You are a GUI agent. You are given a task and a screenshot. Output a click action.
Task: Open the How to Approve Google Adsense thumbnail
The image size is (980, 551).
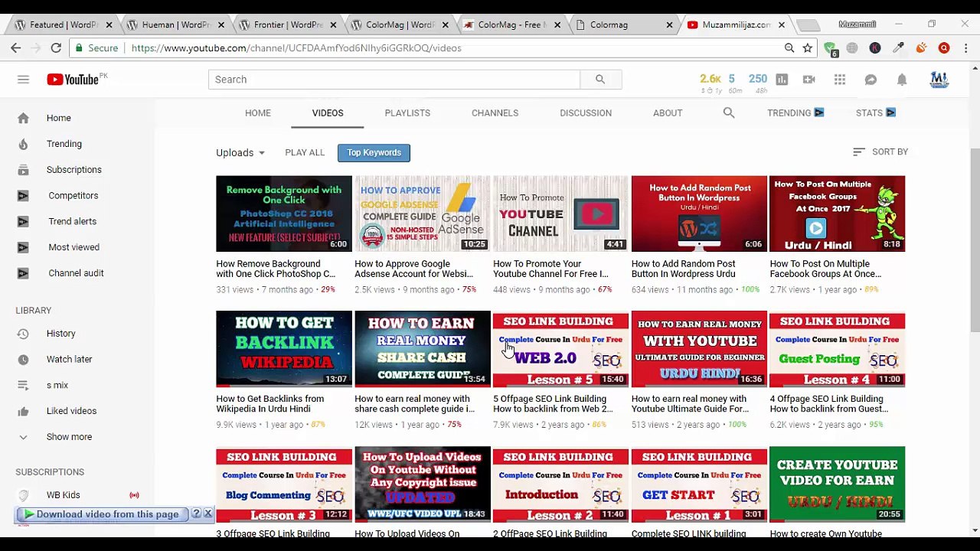tap(422, 214)
